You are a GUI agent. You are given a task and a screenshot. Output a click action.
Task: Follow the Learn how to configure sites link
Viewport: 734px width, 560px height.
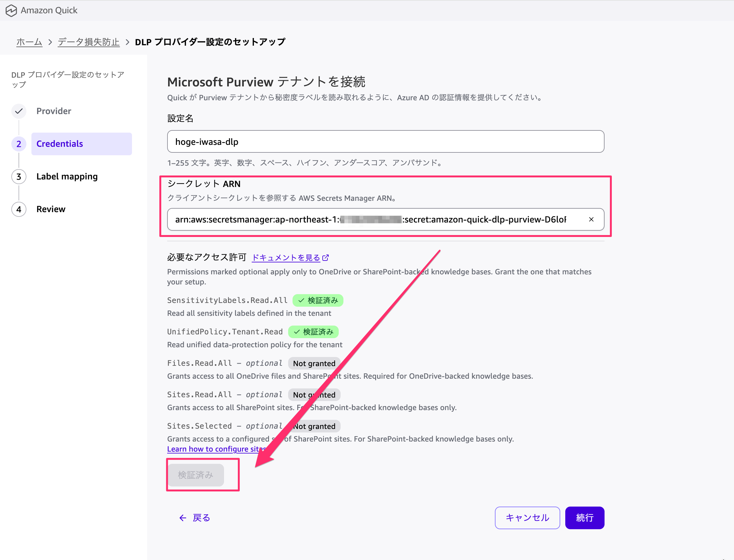[217, 449]
